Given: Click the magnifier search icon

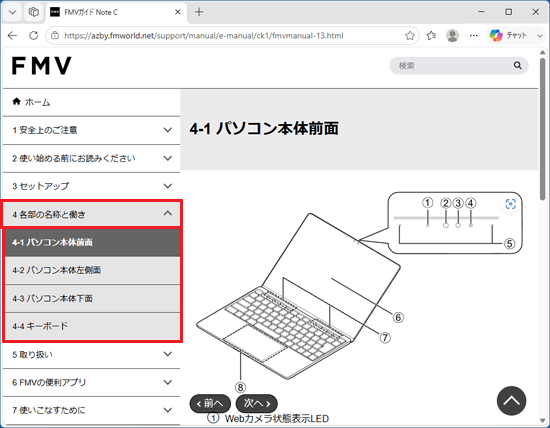Looking at the screenshot, I should (x=518, y=66).
